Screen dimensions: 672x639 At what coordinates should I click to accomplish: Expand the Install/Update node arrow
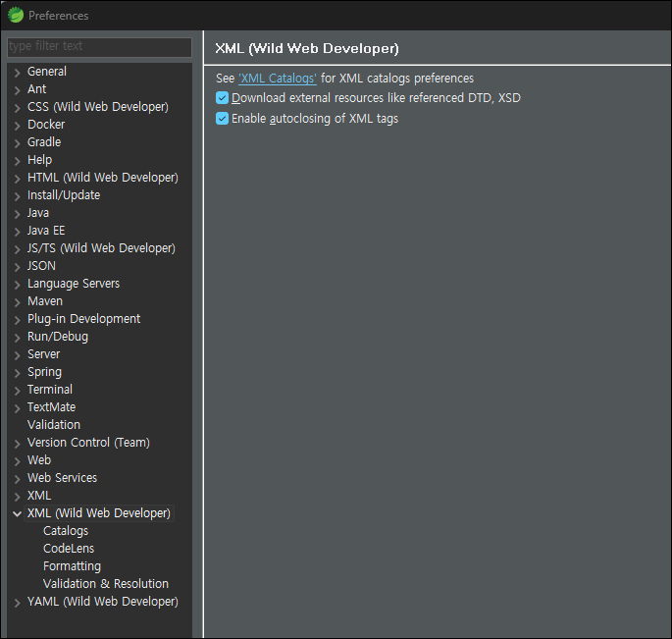pyautogui.click(x=17, y=196)
